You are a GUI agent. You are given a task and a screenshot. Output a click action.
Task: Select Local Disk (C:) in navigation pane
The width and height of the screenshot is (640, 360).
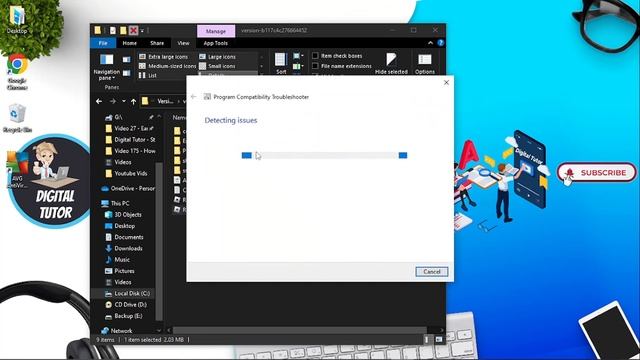(127, 293)
